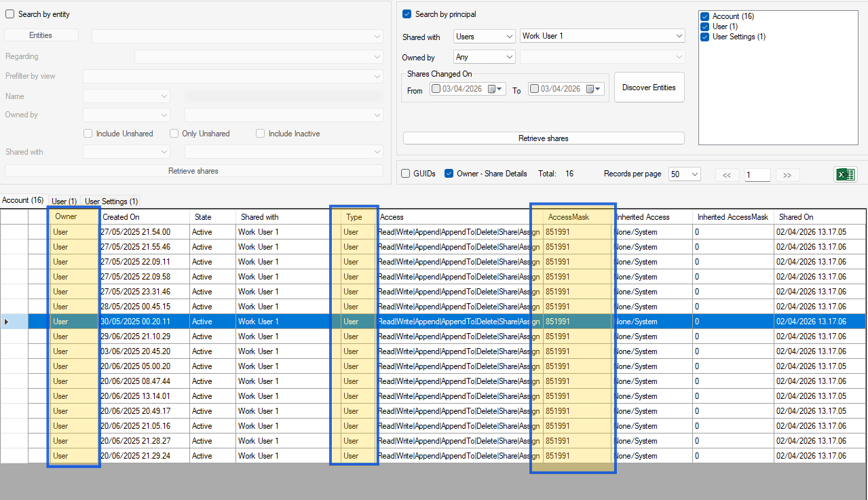Switch to the User (1) tab
The height and width of the screenshot is (500, 868).
(x=63, y=201)
